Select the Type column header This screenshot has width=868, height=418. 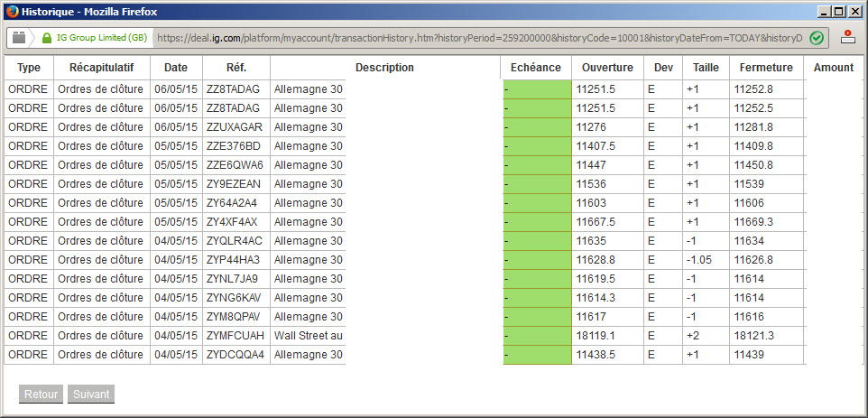coord(29,68)
